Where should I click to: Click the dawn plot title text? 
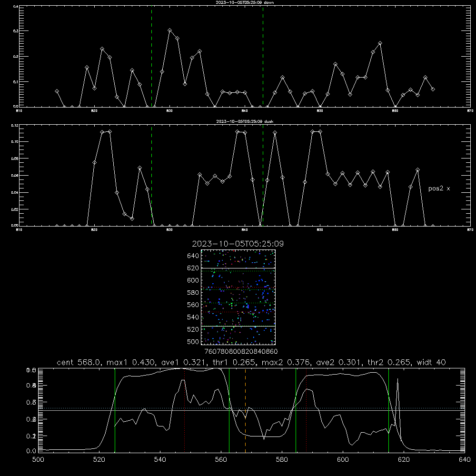[x=245, y=2]
